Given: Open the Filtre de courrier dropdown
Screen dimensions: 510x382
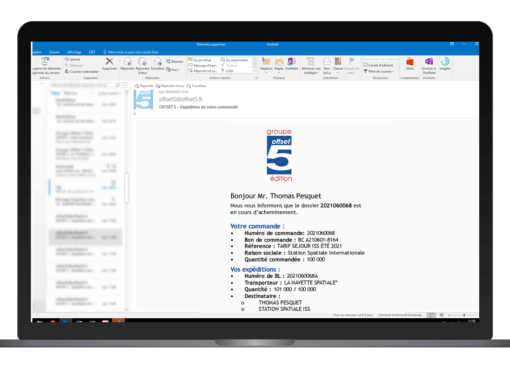Looking at the screenshot, I should tap(379, 71).
